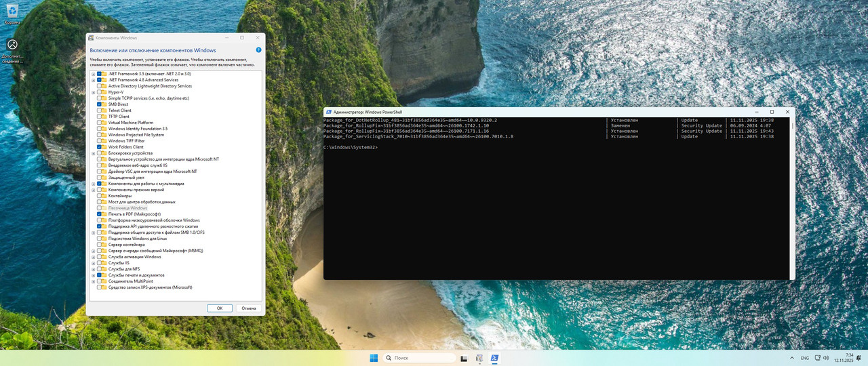Expand the Службы печати и документов node
The height and width of the screenshot is (366, 868).
tap(93, 275)
